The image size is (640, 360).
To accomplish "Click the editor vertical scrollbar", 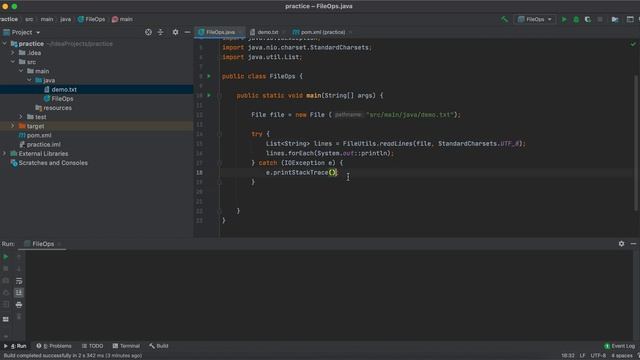I will click(636, 143).
